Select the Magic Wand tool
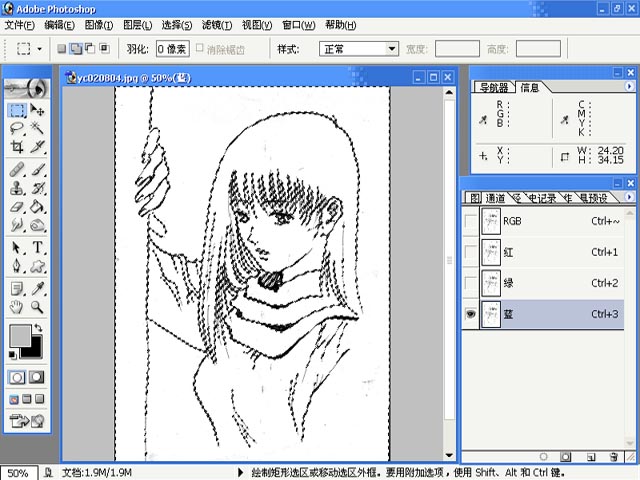640x480 pixels. click(37, 129)
